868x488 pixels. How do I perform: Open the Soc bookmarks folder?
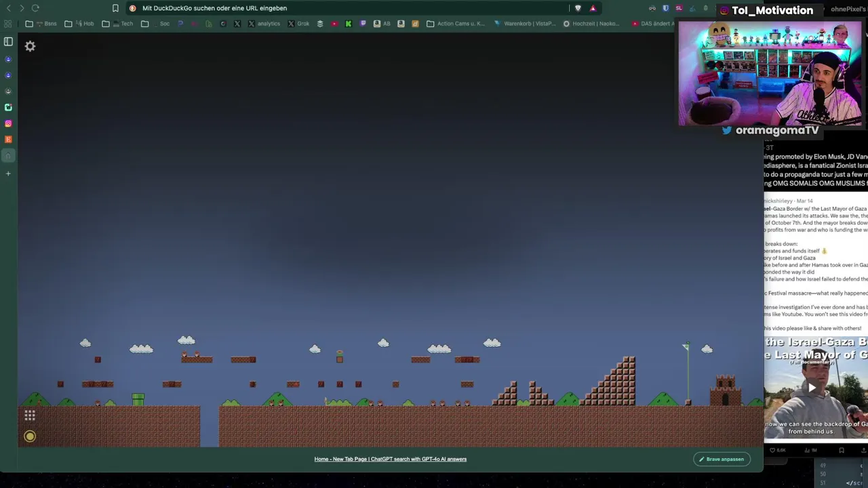pyautogui.click(x=155, y=24)
